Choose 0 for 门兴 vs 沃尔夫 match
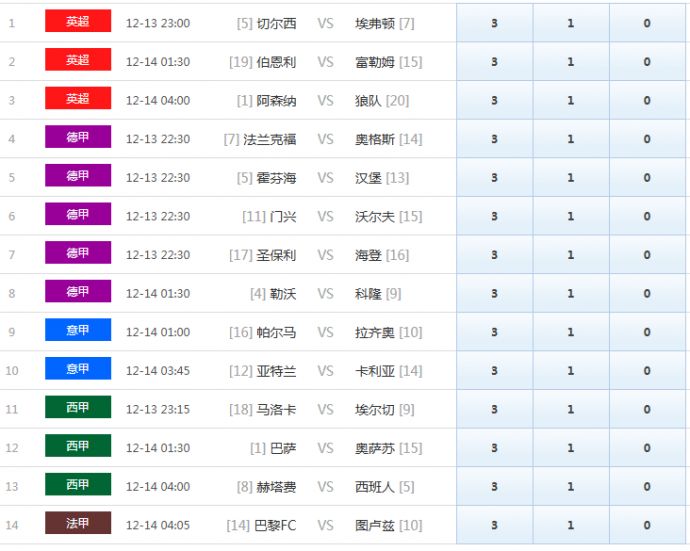The width and height of the screenshot is (690, 551). pyautogui.click(x=646, y=216)
